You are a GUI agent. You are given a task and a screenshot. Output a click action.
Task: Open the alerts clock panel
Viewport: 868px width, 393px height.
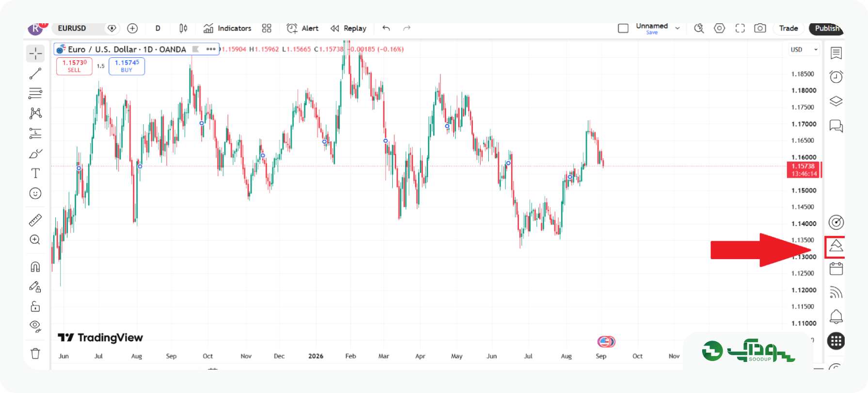[836, 77]
